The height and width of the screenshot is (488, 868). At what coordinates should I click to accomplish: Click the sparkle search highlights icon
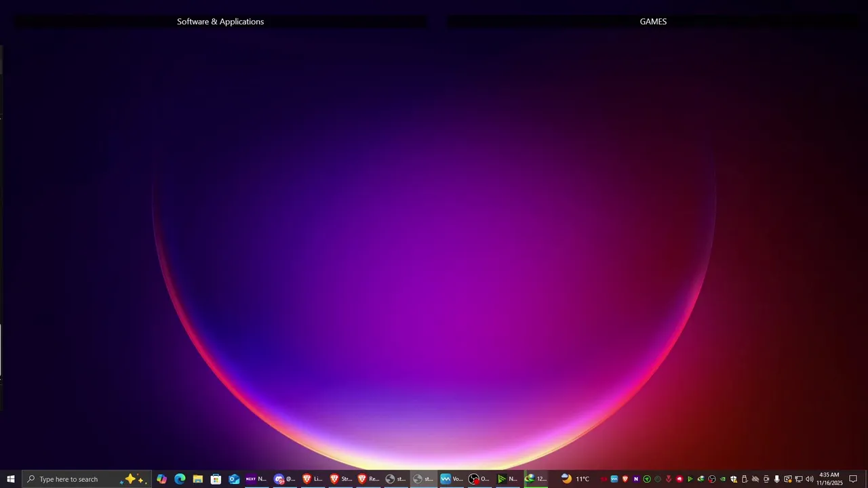tap(133, 479)
